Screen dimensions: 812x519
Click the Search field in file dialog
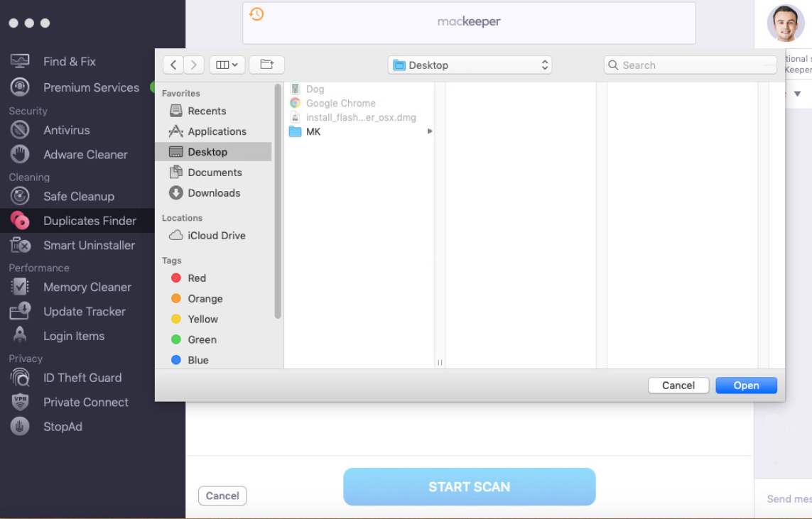(691, 65)
